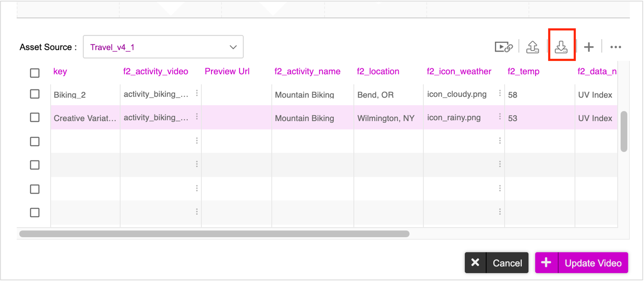Image resolution: width=644 pixels, height=281 pixels.
Task: Click the Cancel button
Action: coord(496,263)
